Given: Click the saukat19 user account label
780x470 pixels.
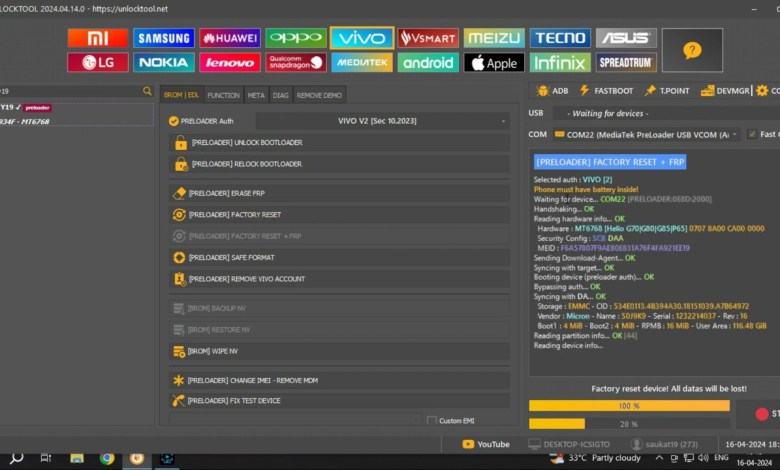Looking at the screenshot, I should pos(665,444).
